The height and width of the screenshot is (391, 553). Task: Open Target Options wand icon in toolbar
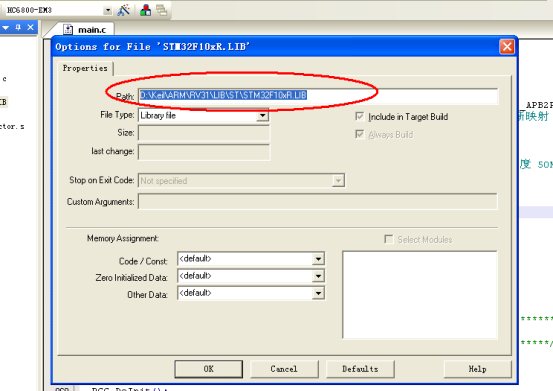point(123,10)
